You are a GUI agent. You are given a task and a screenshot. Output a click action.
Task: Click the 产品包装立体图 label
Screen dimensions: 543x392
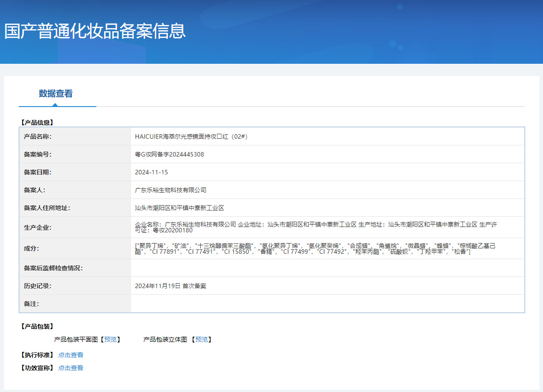click(165, 339)
